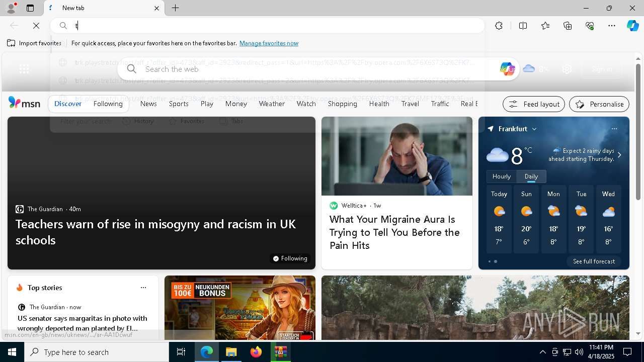Viewport: 644px width, 362px height.
Task: Click the taskbar search box
Action: point(97,352)
